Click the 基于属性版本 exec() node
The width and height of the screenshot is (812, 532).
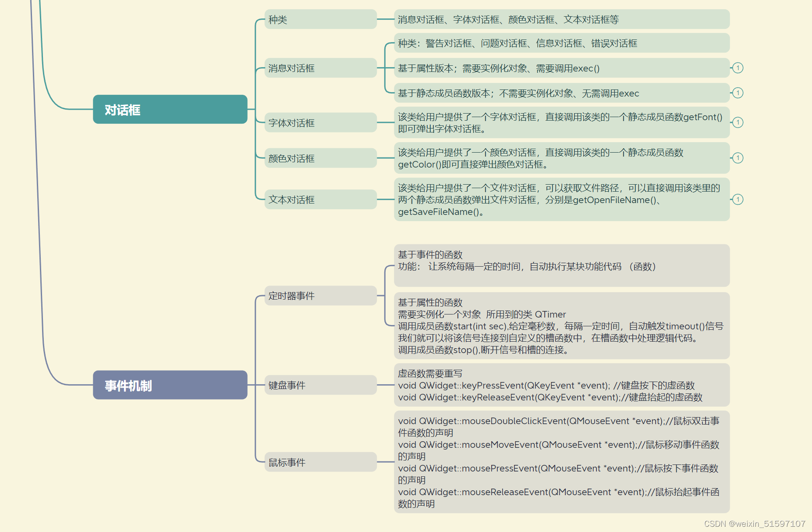point(562,68)
